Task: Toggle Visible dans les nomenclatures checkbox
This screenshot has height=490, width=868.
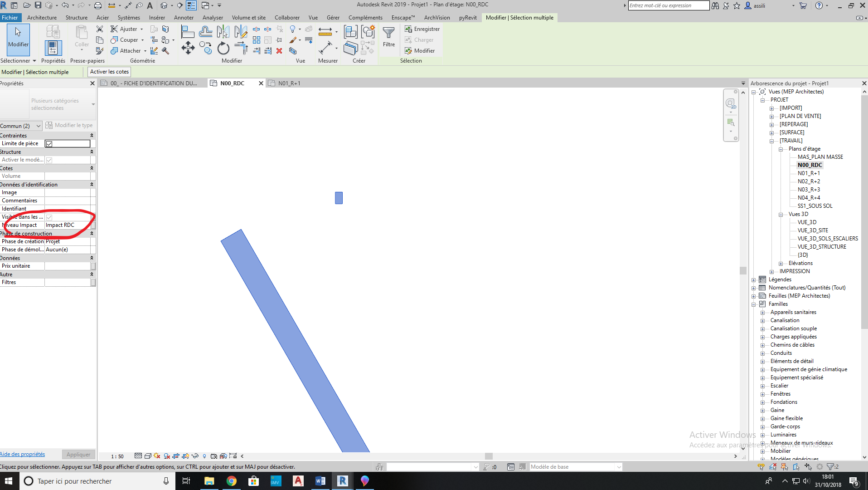Action: (49, 217)
